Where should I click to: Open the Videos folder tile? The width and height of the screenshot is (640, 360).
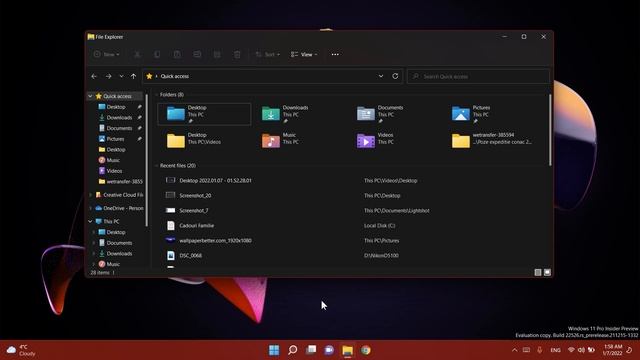pos(394,141)
